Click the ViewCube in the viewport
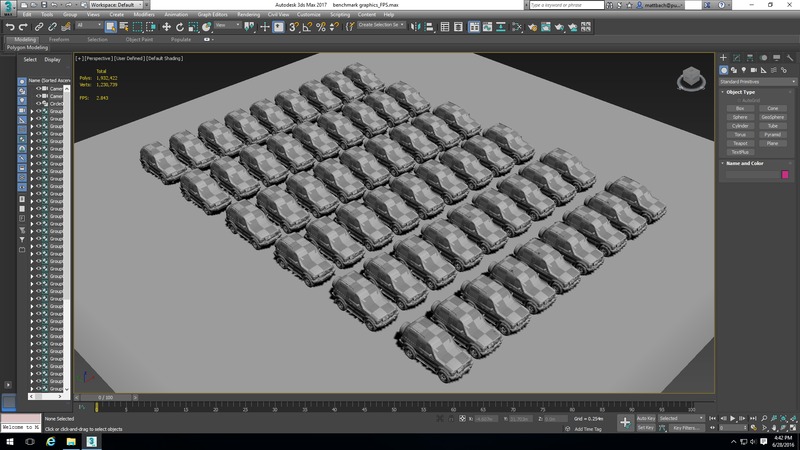Viewport: 800px width, 450px height. tap(689, 78)
